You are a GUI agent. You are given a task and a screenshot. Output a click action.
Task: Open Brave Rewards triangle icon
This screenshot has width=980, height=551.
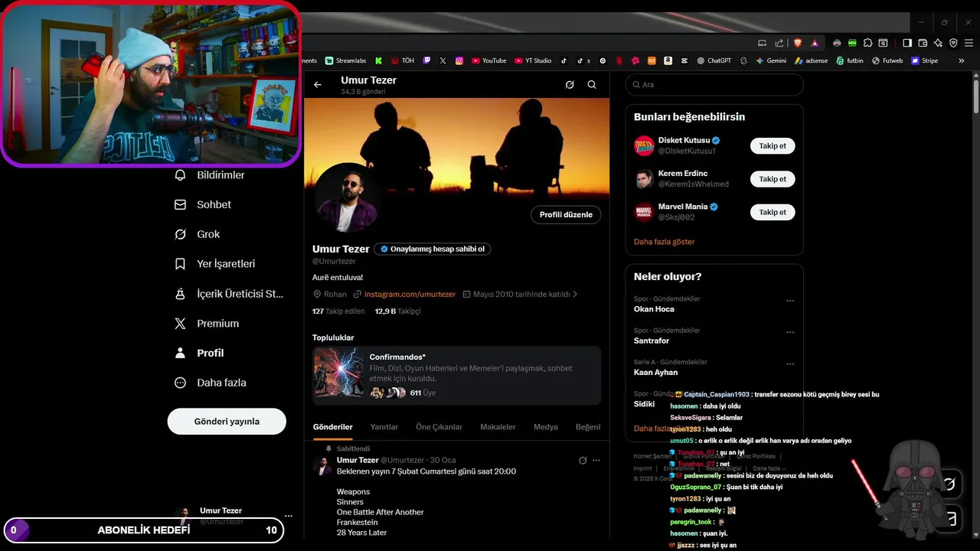click(814, 43)
